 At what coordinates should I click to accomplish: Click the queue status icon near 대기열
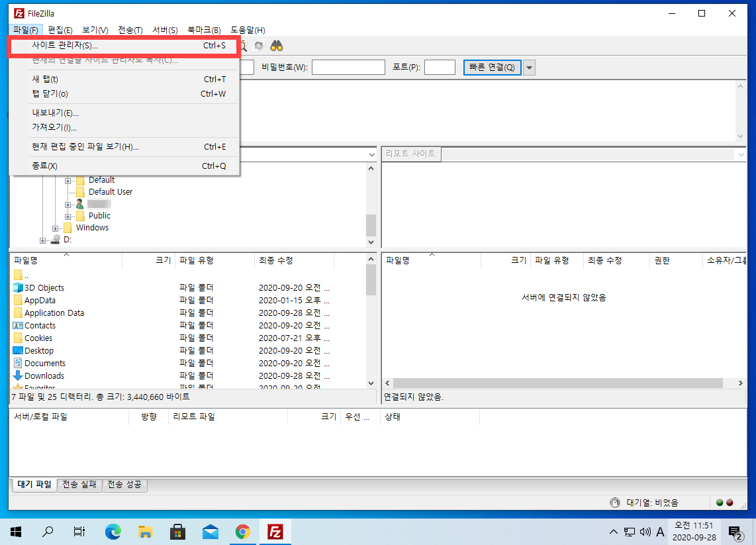(x=615, y=503)
